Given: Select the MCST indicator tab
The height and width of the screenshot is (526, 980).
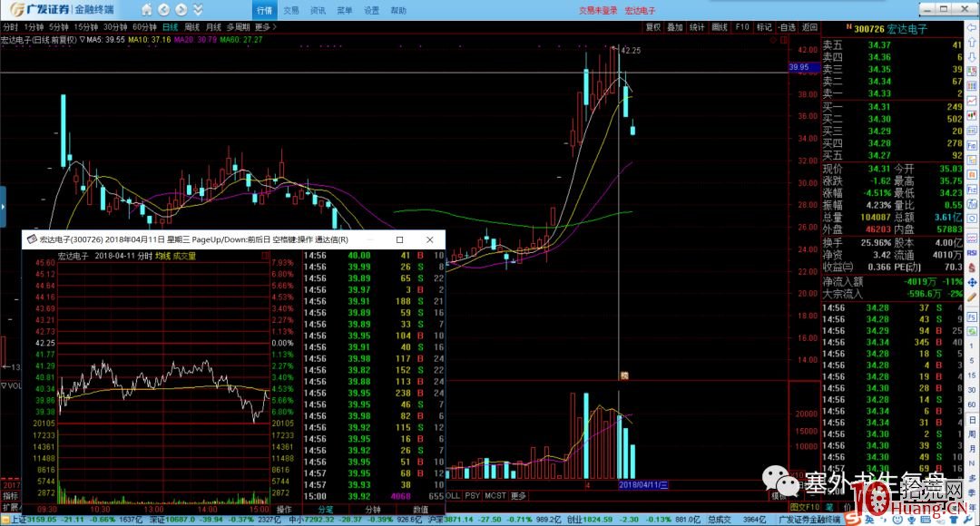Looking at the screenshot, I should (495, 496).
